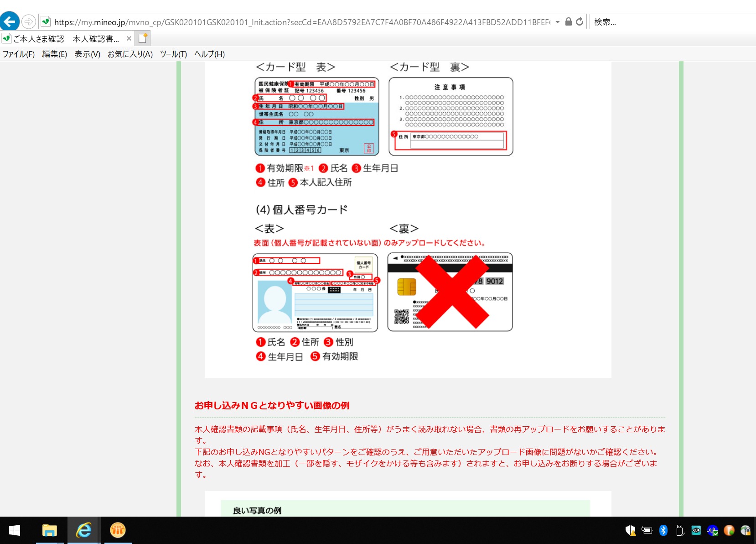This screenshot has width=756, height=544.
Task: Close the ご本人さま確認 tab
Action: pyautogui.click(x=129, y=39)
